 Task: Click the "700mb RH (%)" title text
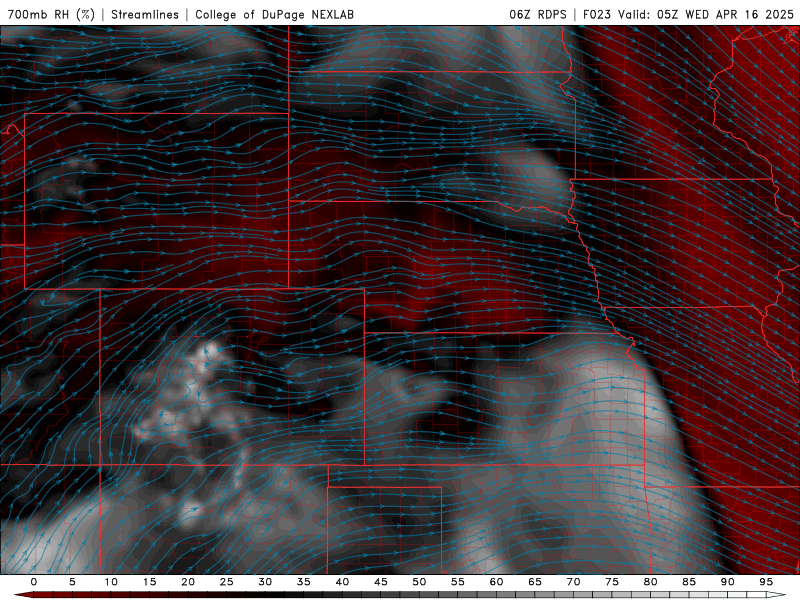point(51,14)
